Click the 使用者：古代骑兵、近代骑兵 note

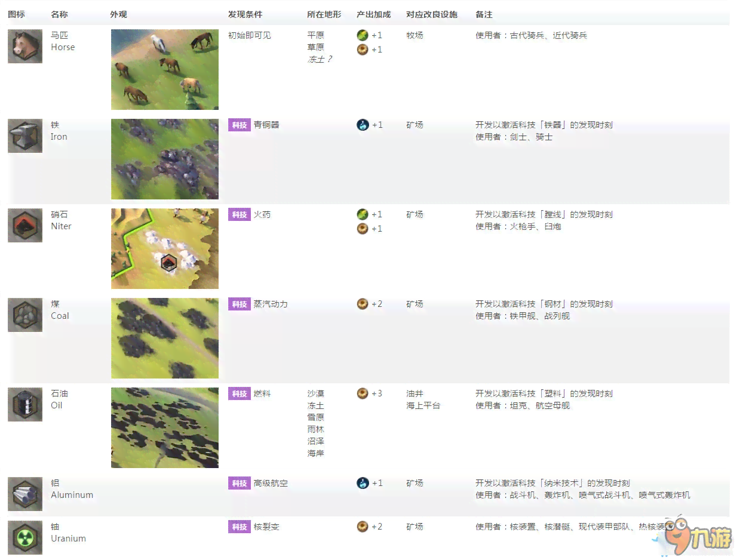coord(532,35)
